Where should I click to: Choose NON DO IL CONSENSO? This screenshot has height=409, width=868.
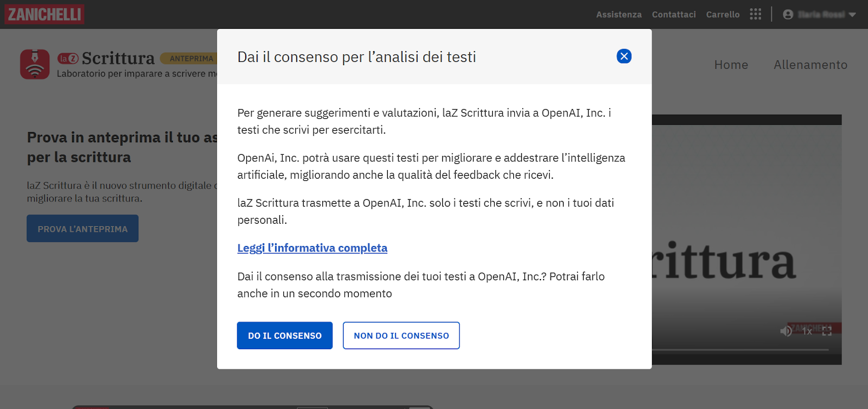point(401,336)
